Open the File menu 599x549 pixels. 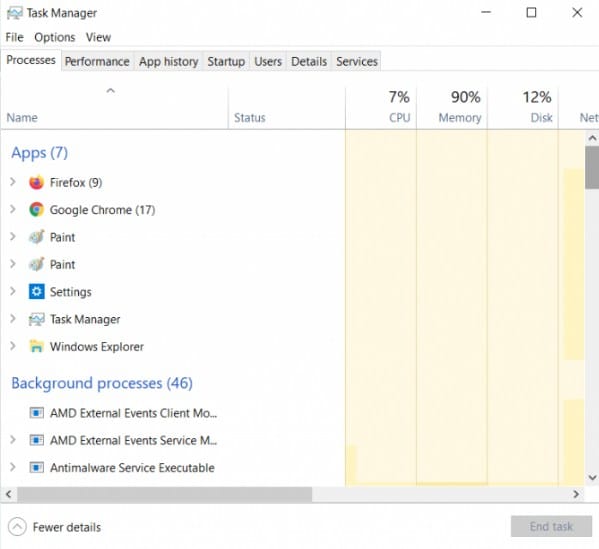point(15,37)
